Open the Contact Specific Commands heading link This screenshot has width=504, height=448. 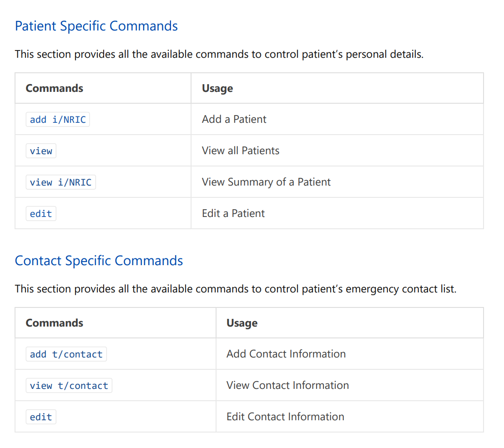(99, 261)
